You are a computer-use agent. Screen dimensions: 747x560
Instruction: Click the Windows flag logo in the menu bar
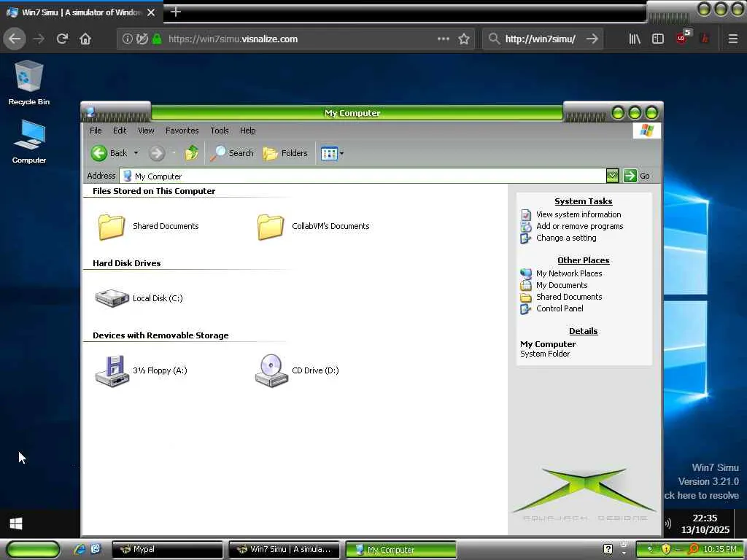[646, 130]
